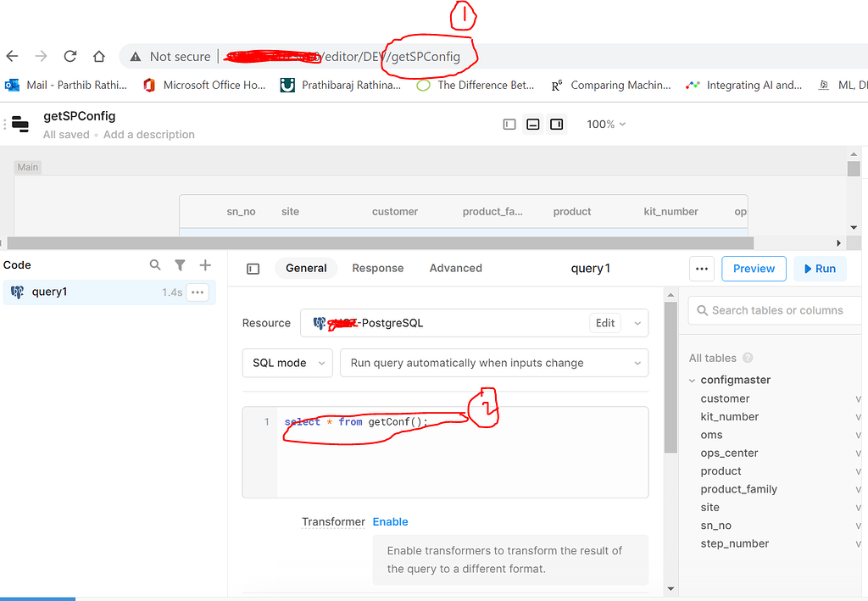Click the Preview button
868x601 pixels.
[x=754, y=269]
